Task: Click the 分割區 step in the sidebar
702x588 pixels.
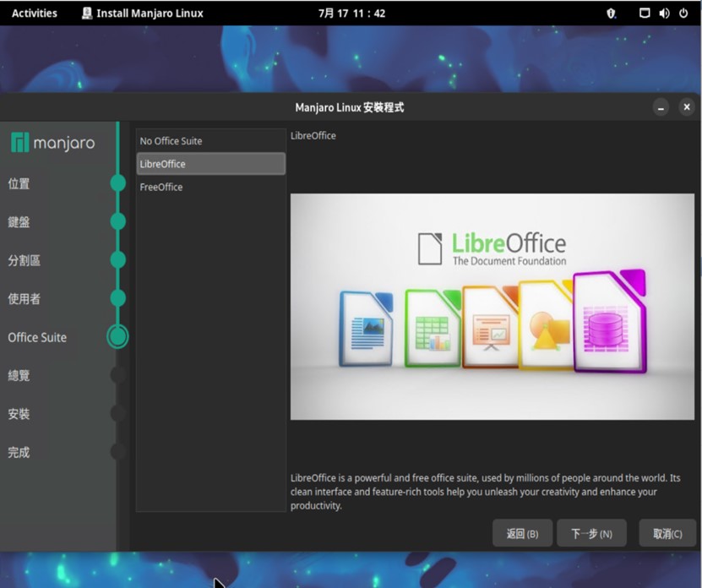Action: pyautogui.click(x=24, y=261)
